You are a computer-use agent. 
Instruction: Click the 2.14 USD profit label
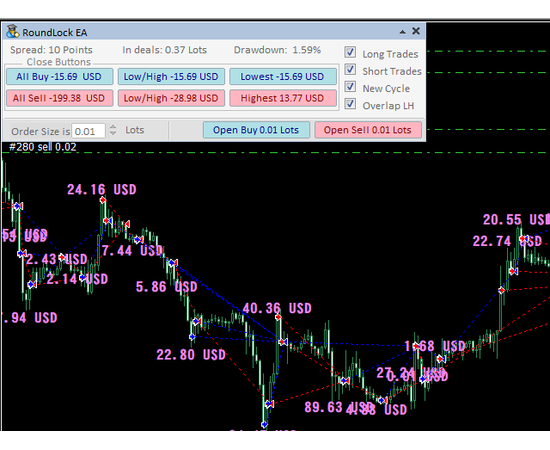[x=77, y=279]
